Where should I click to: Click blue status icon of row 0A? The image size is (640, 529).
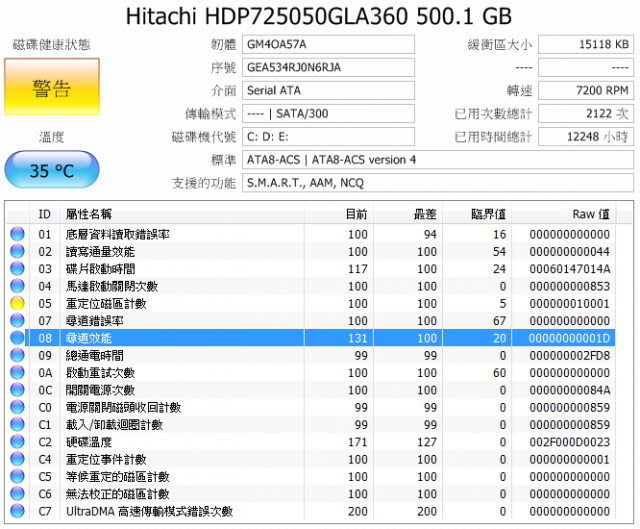point(17,372)
